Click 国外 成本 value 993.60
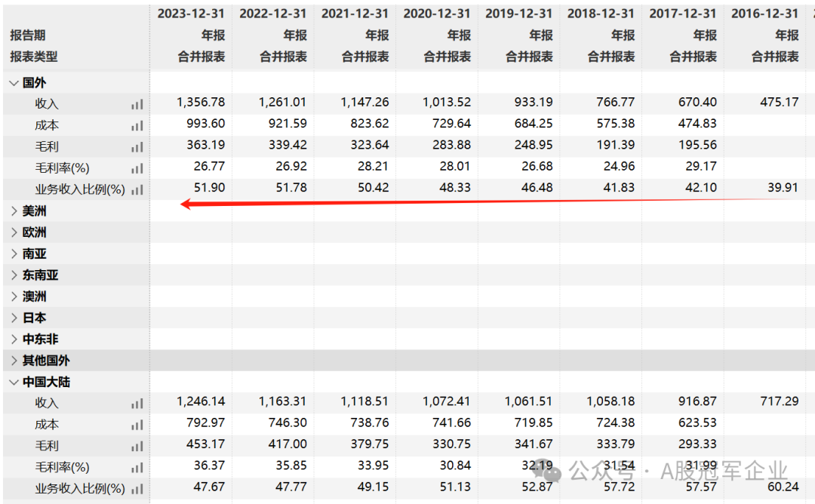The image size is (815, 504). tap(206, 124)
